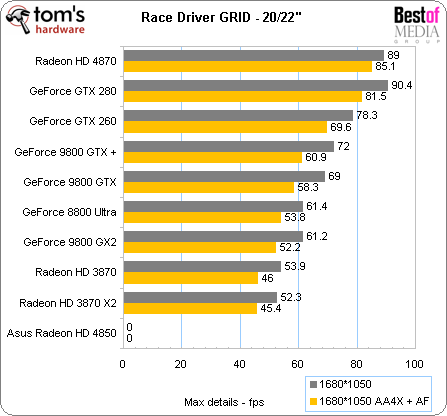447x416 pixels.
Task: Click the GeForce 8800 Ultra label
Action: pyautogui.click(x=69, y=212)
